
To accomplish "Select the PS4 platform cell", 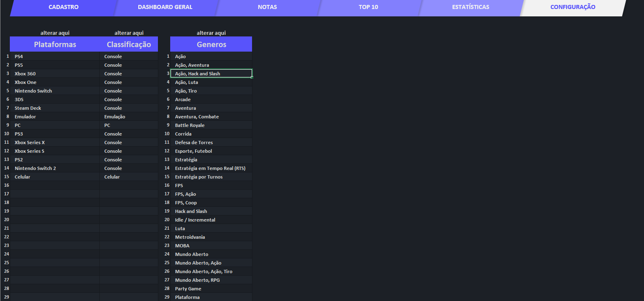I will (x=55, y=57).
